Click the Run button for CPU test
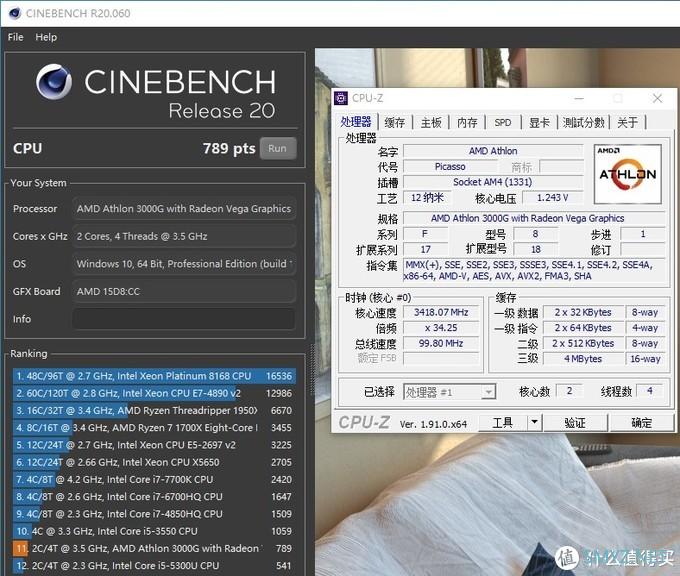This screenshot has width=680, height=576. click(278, 148)
